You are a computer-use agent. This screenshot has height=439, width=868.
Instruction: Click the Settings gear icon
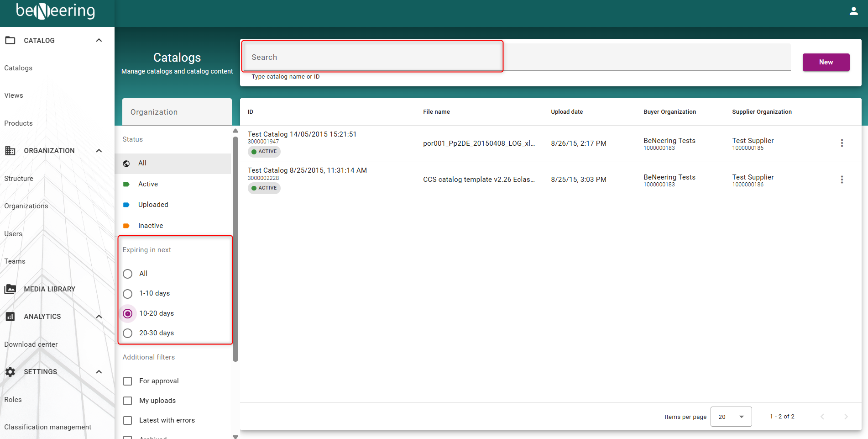[10, 372]
